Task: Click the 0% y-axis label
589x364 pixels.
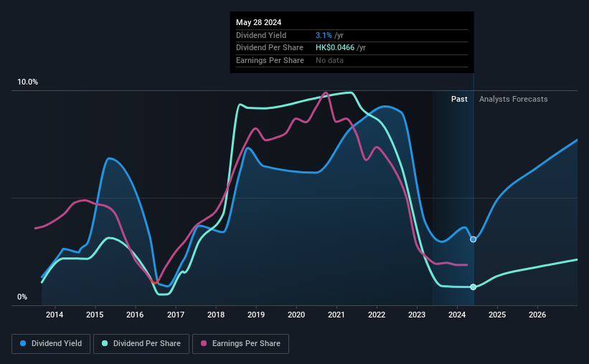Action: [x=22, y=297]
